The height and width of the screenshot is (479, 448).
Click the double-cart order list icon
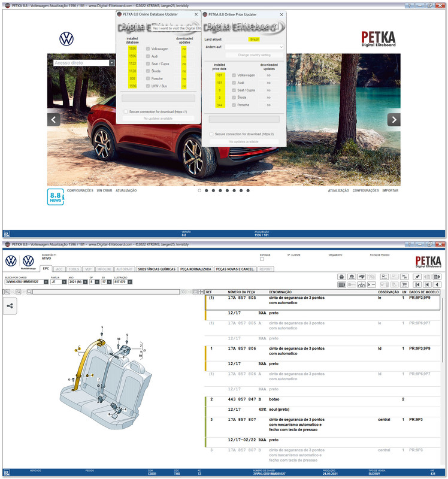(x=404, y=277)
